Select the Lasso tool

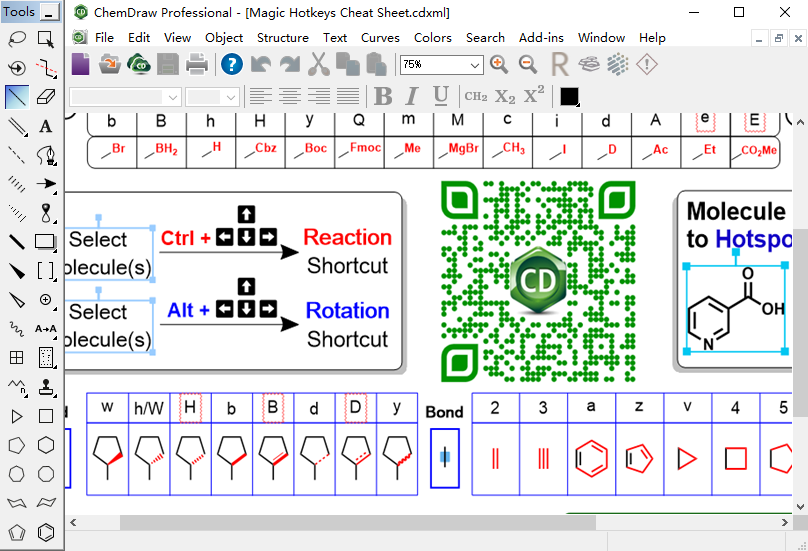(x=17, y=39)
